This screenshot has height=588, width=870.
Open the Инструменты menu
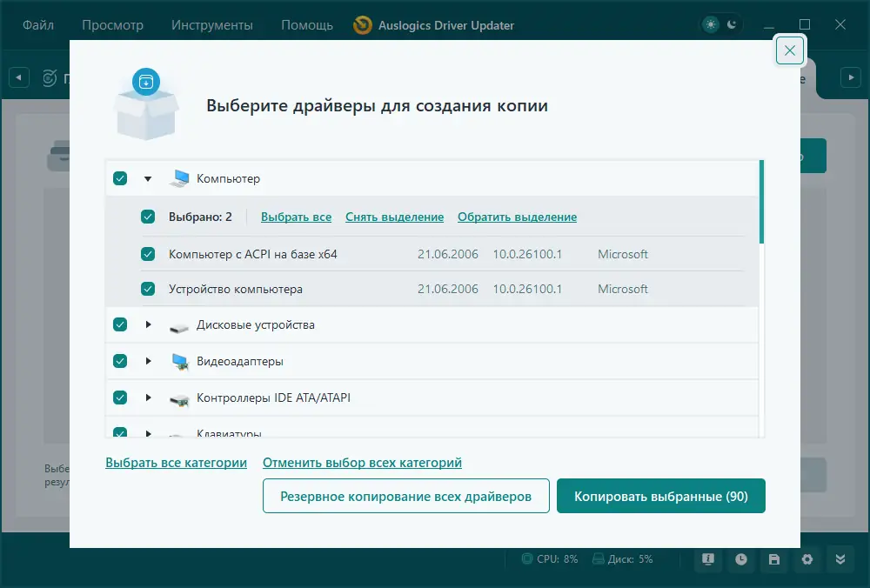click(212, 25)
